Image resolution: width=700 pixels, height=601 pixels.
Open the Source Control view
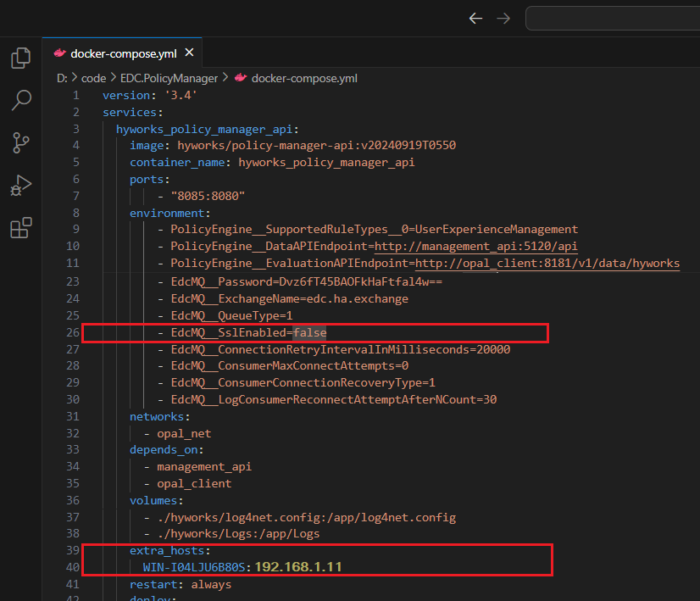[x=20, y=143]
